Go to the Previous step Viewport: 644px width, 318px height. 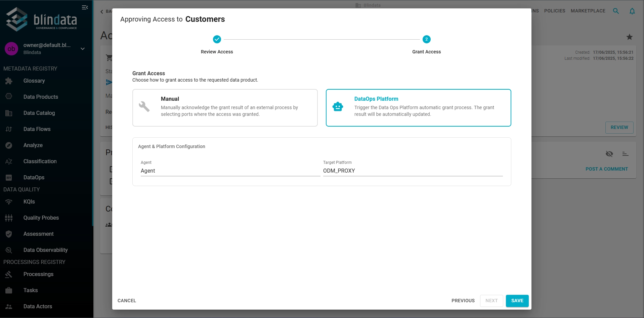pyautogui.click(x=463, y=301)
